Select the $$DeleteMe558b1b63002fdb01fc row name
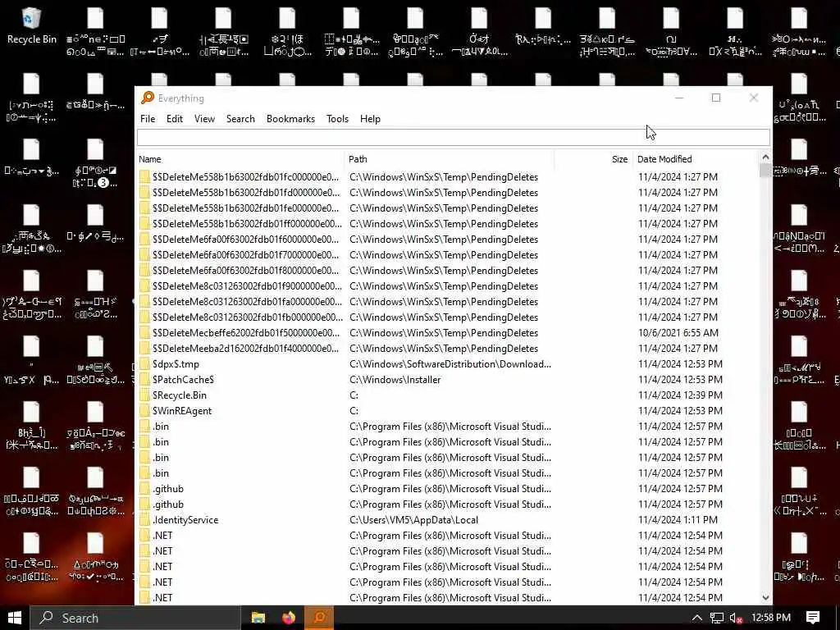 pyautogui.click(x=245, y=177)
